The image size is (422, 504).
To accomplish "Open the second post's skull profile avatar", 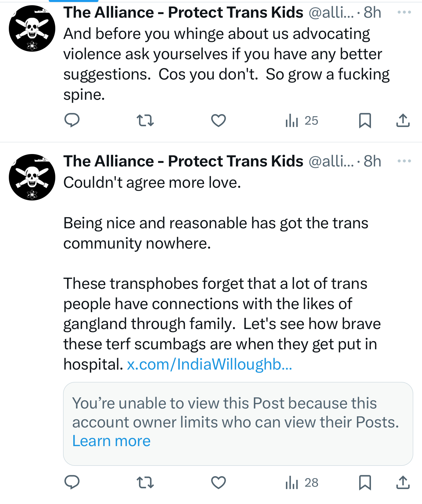I will (32, 177).
